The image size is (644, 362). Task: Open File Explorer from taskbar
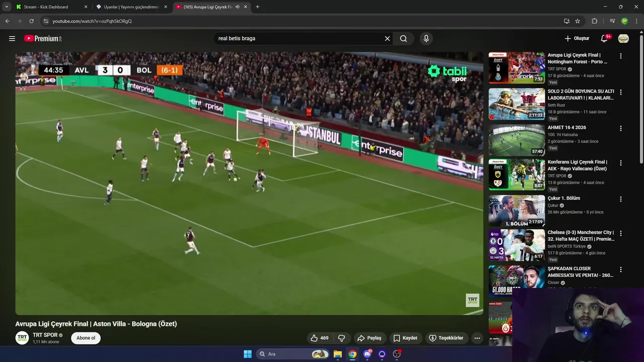point(338,354)
